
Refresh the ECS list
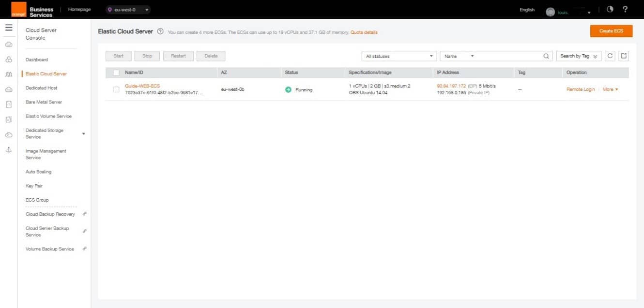click(610, 56)
